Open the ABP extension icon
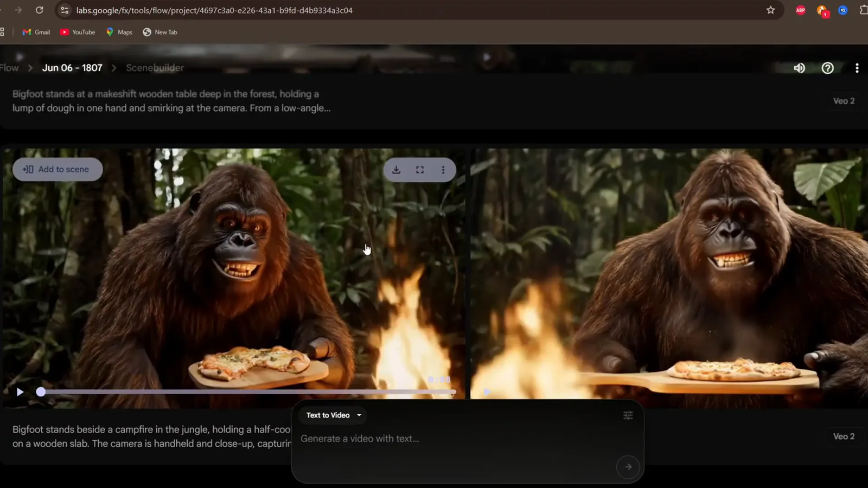 click(x=800, y=10)
